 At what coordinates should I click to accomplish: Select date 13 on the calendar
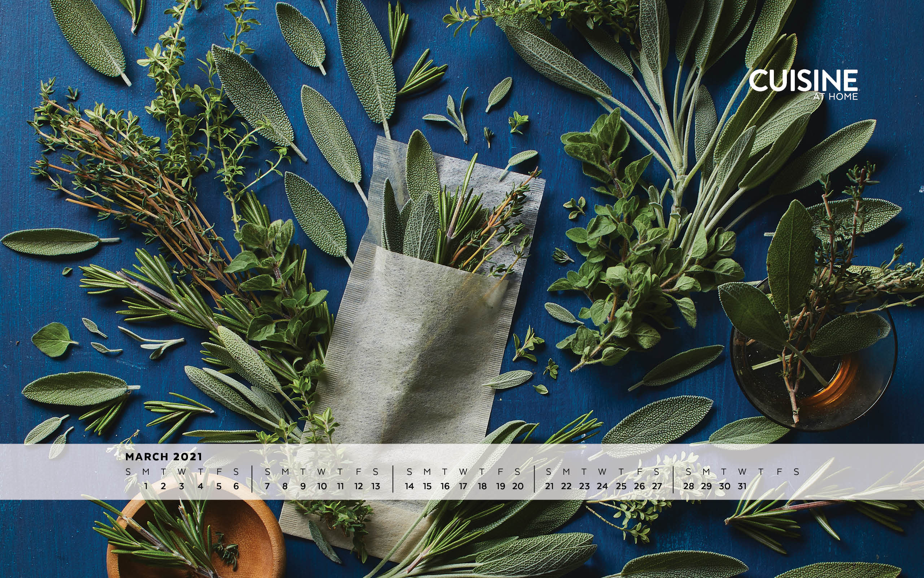376,486
